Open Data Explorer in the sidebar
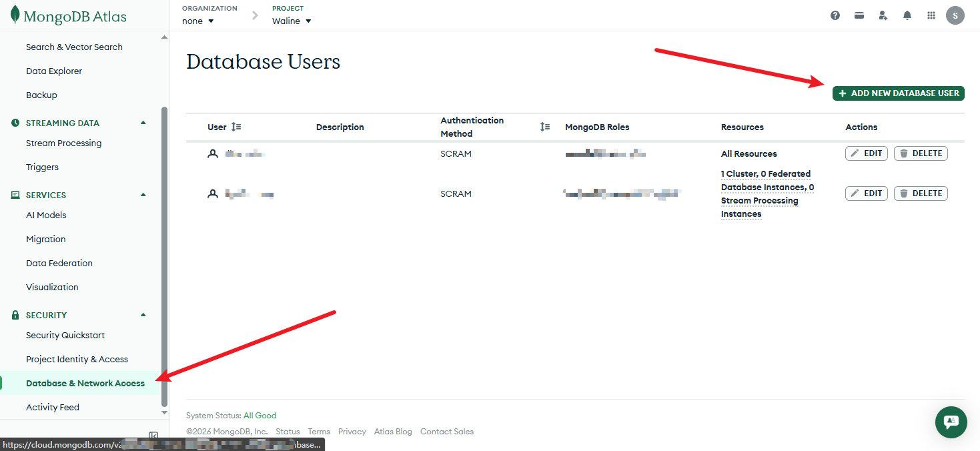Viewport: 980px width, 451px height. [x=54, y=71]
